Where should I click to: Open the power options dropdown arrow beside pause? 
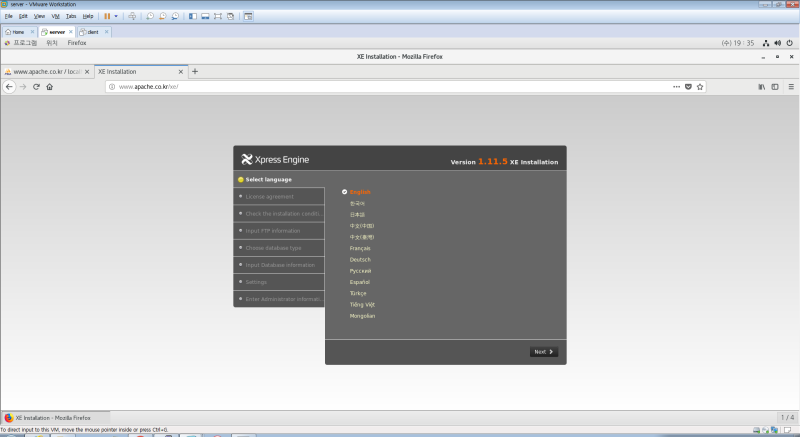click(116, 16)
